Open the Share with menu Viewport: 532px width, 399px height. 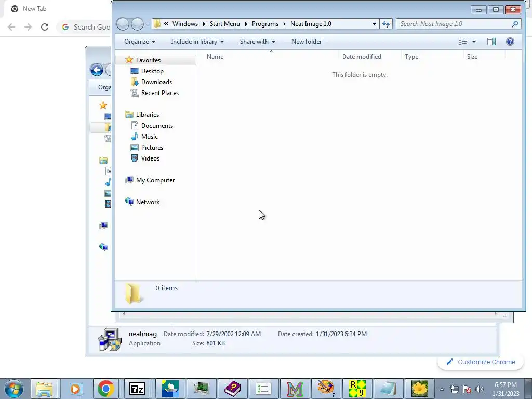258,42
